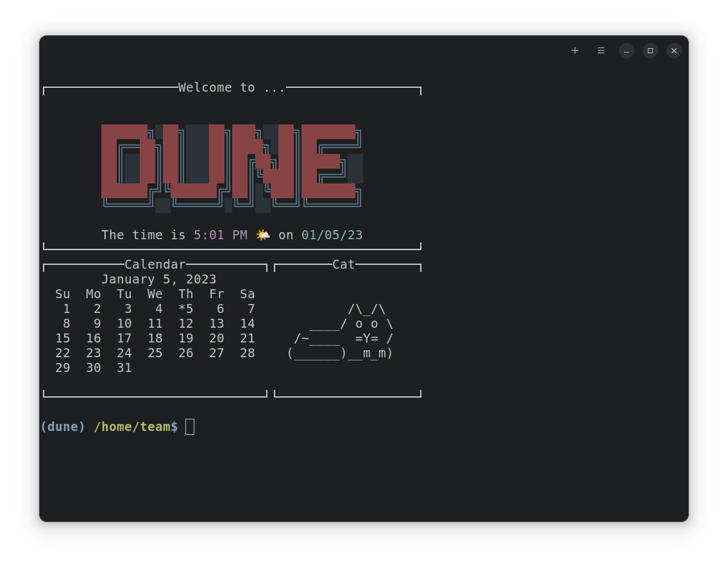This screenshot has height=565, width=728.
Task: Open a new terminal tab with the plus icon
Action: (x=575, y=51)
